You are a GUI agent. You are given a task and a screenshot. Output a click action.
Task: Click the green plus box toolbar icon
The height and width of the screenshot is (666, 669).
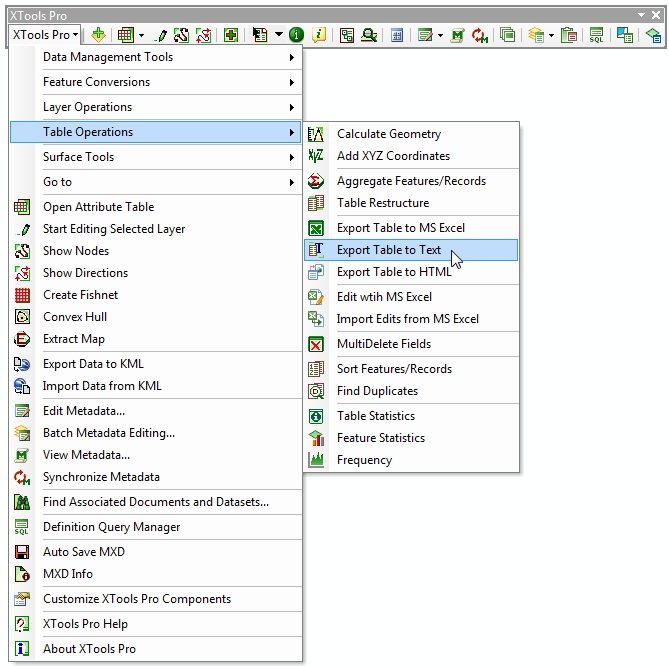(231, 35)
